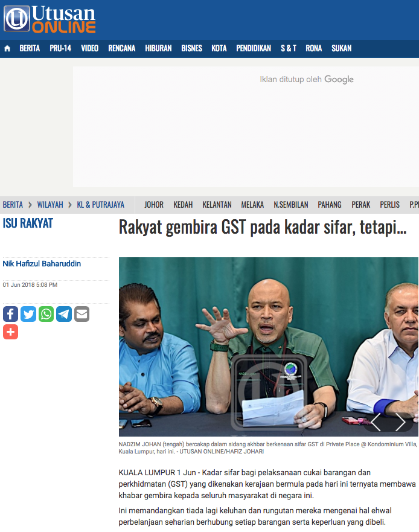Open the PRU-14 menu item

coord(60,48)
